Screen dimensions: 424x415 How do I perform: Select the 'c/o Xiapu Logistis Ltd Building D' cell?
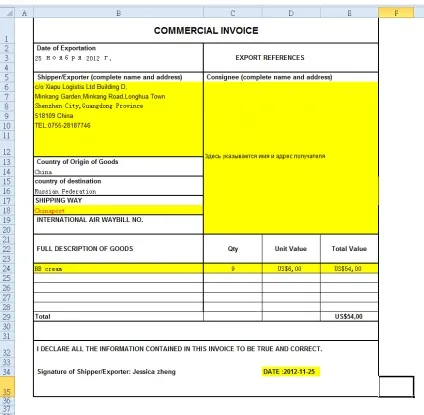pyautogui.click(x=118, y=87)
